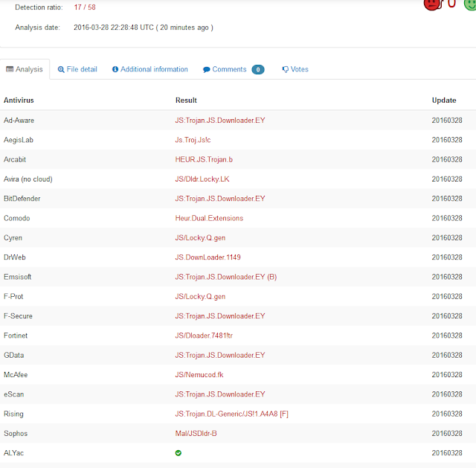Click the red malicious face icon
The width and height of the screenshot is (476, 468).
(433, 4)
